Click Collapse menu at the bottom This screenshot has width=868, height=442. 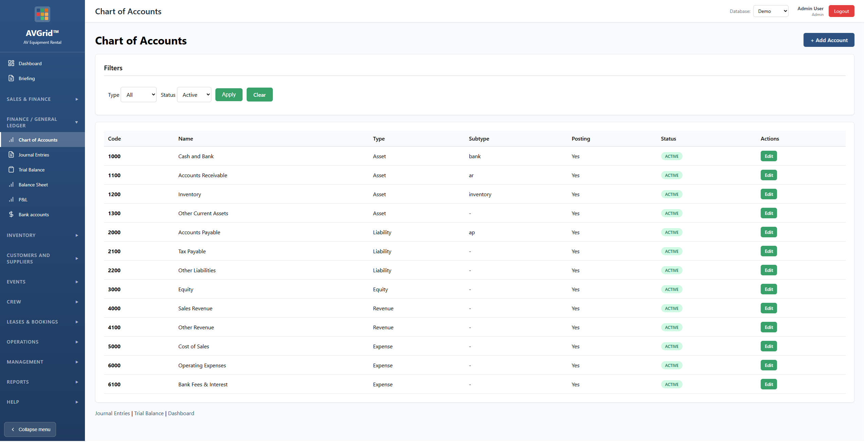(30, 429)
